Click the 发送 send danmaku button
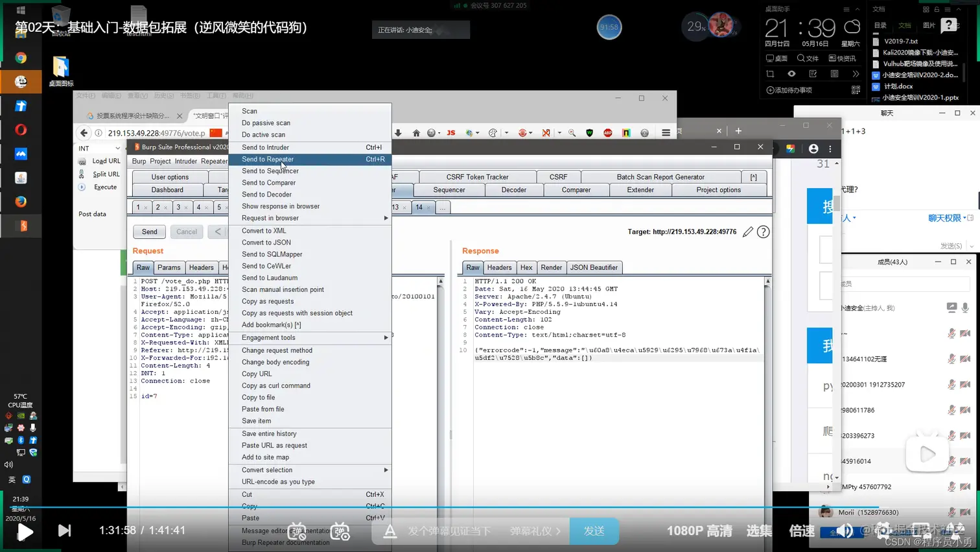The height and width of the screenshot is (552, 980). [594, 531]
